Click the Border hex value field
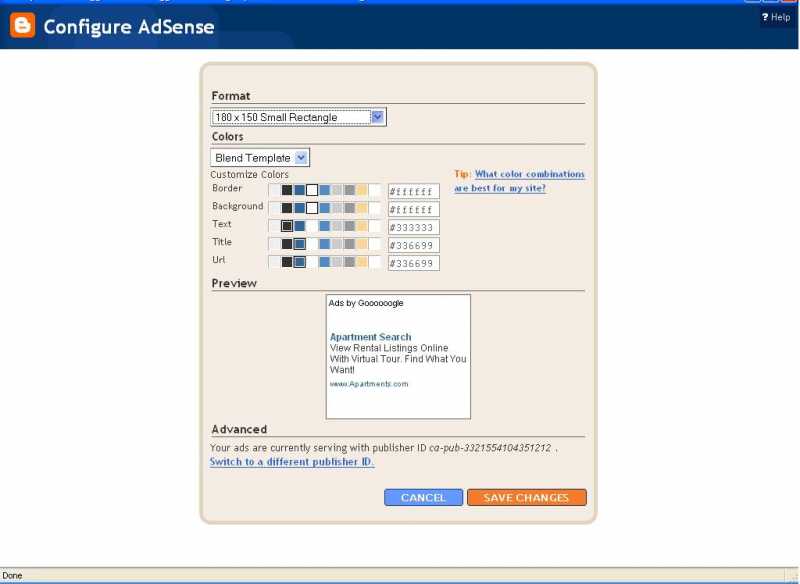This screenshot has height=584, width=800. pos(412,190)
